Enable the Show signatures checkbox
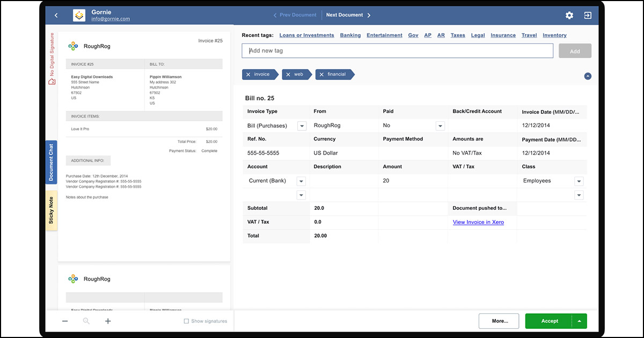 (x=186, y=321)
